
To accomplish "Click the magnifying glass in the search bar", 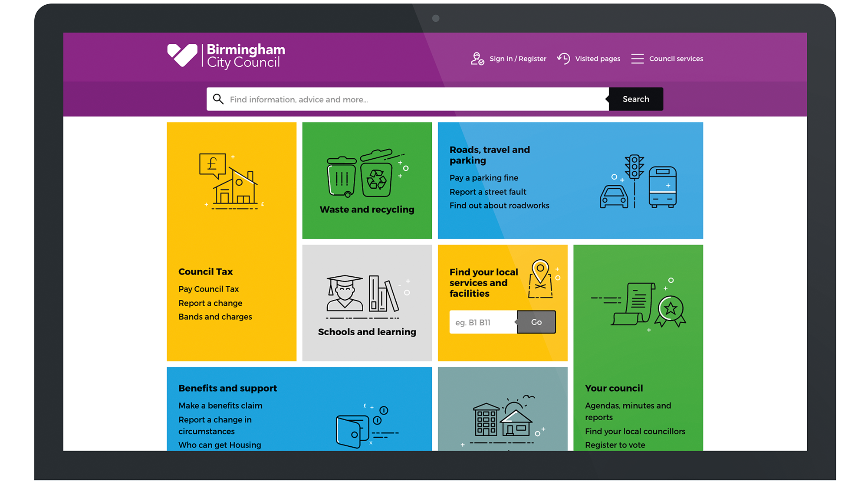I will point(218,99).
